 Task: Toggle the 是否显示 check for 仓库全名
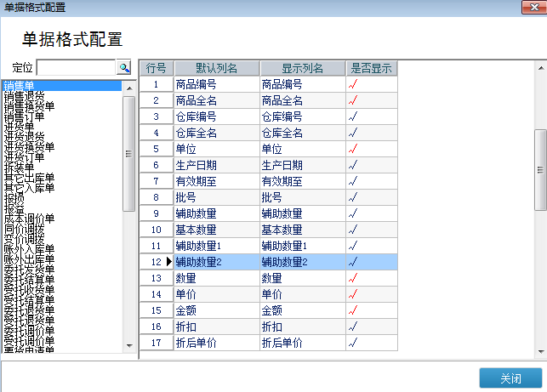coord(352,133)
